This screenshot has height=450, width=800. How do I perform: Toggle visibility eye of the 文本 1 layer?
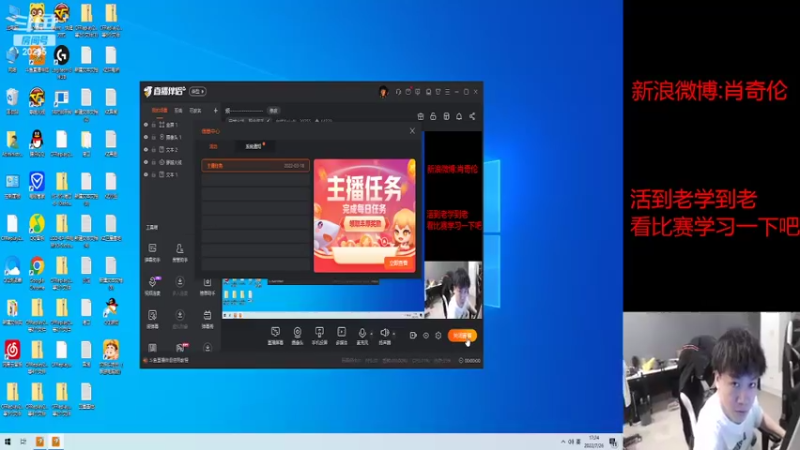[x=146, y=175]
